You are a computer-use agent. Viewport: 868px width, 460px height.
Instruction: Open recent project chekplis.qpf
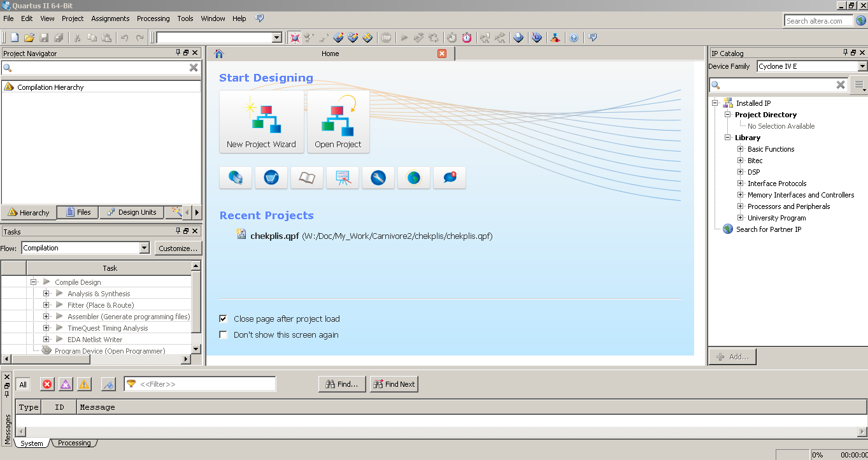pos(274,236)
